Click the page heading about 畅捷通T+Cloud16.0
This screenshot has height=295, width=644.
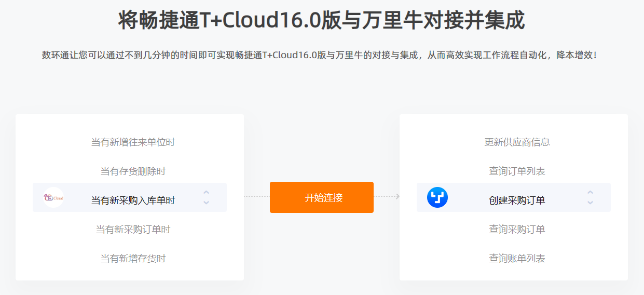(322, 20)
